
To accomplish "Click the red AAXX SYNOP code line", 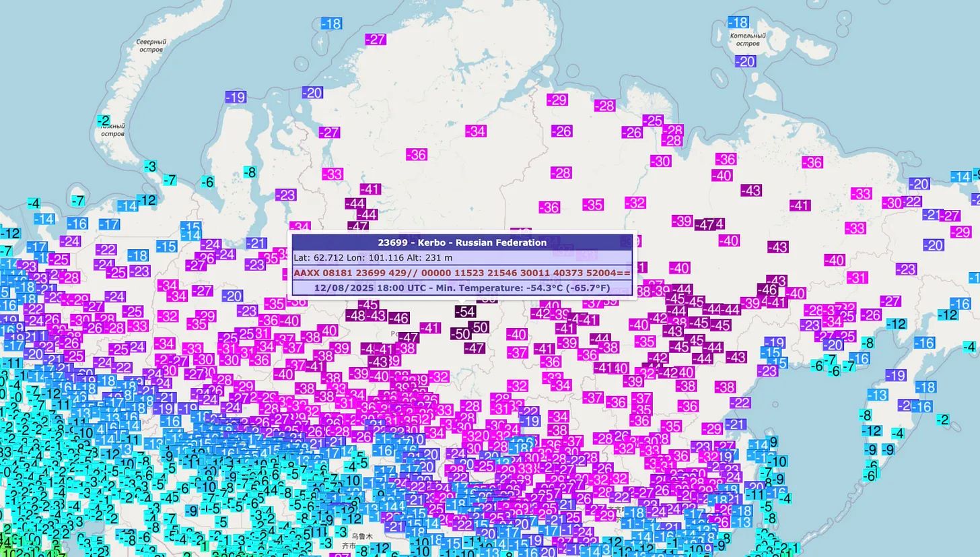I will pos(462,273).
